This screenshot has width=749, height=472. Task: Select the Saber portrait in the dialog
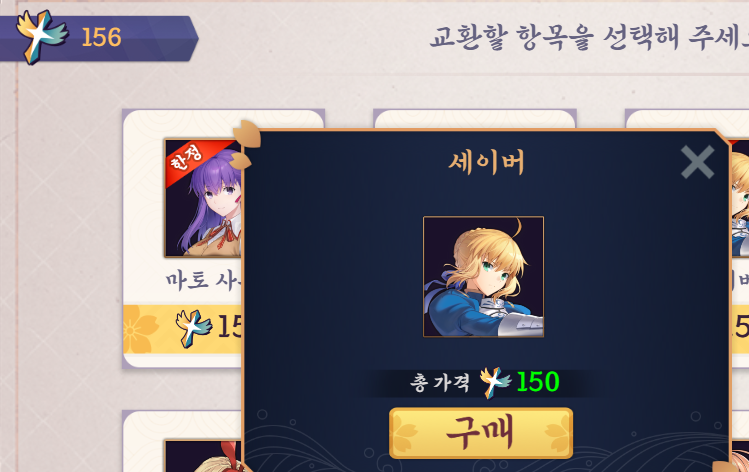[483, 277]
